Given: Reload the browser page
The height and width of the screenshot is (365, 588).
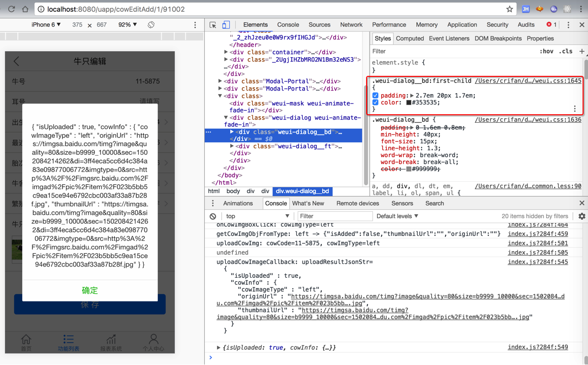Looking at the screenshot, I should (x=12, y=9).
